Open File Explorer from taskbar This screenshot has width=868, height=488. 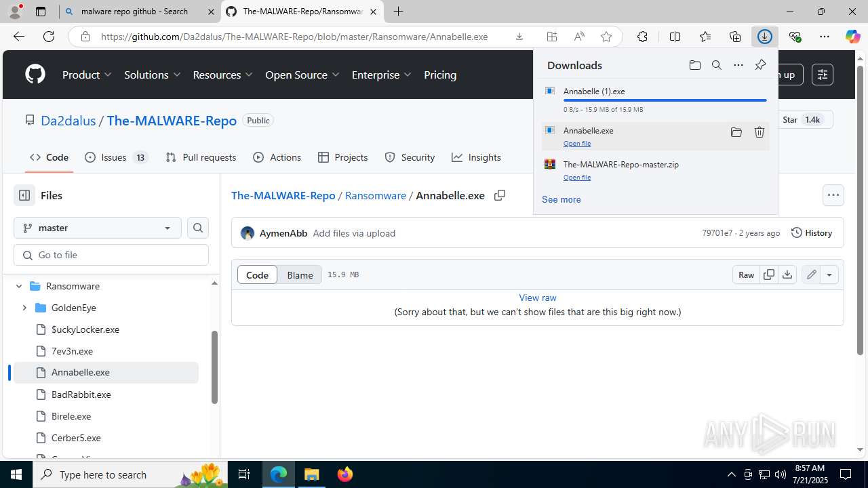312,474
